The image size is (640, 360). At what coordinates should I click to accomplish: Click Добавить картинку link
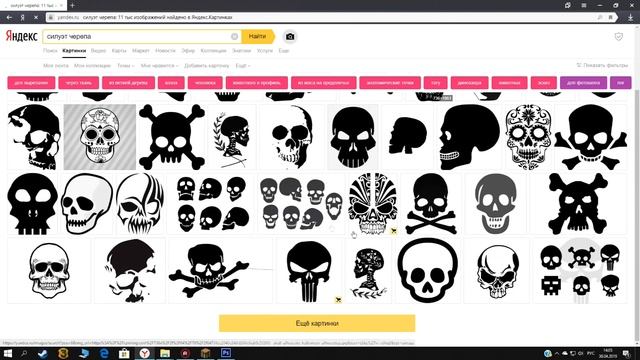click(207, 65)
